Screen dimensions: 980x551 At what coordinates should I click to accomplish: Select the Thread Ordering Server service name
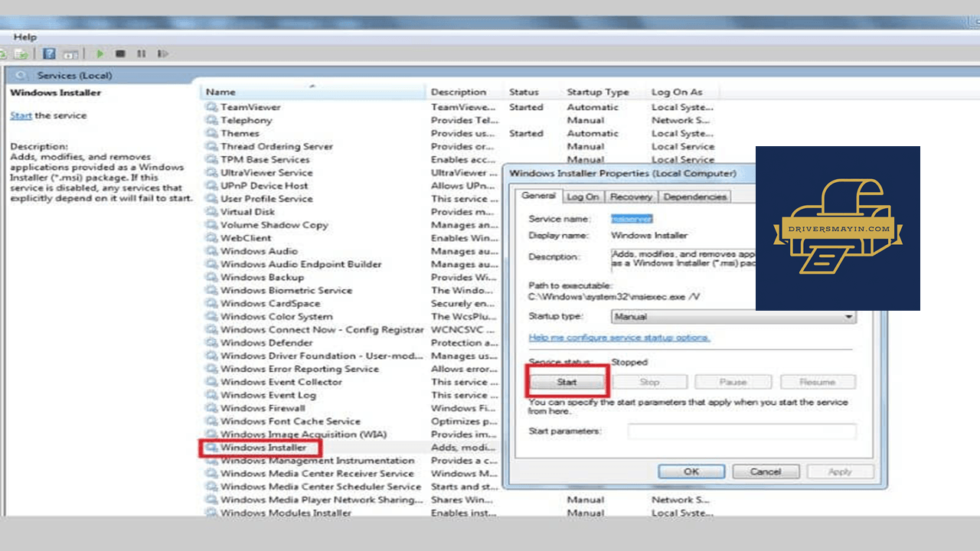(276, 146)
